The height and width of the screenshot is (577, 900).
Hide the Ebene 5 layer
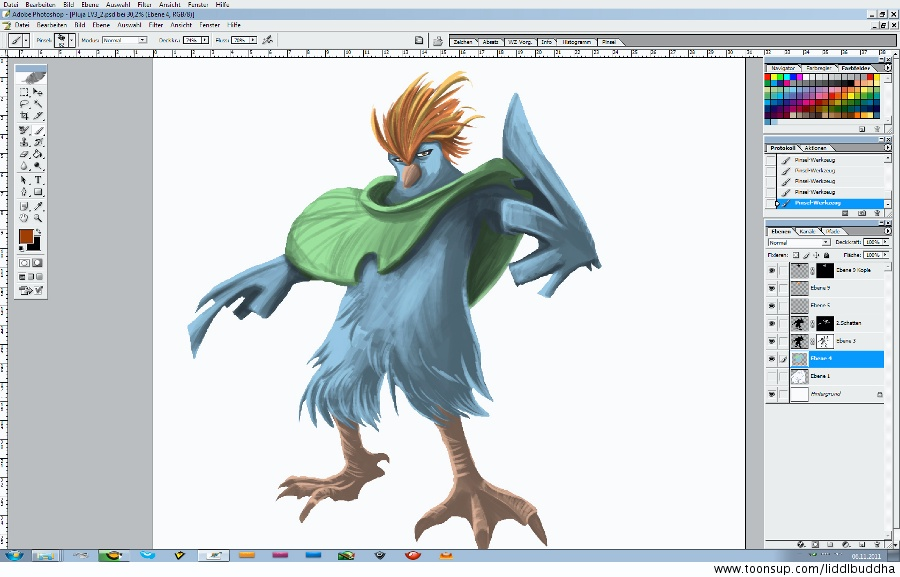771,306
